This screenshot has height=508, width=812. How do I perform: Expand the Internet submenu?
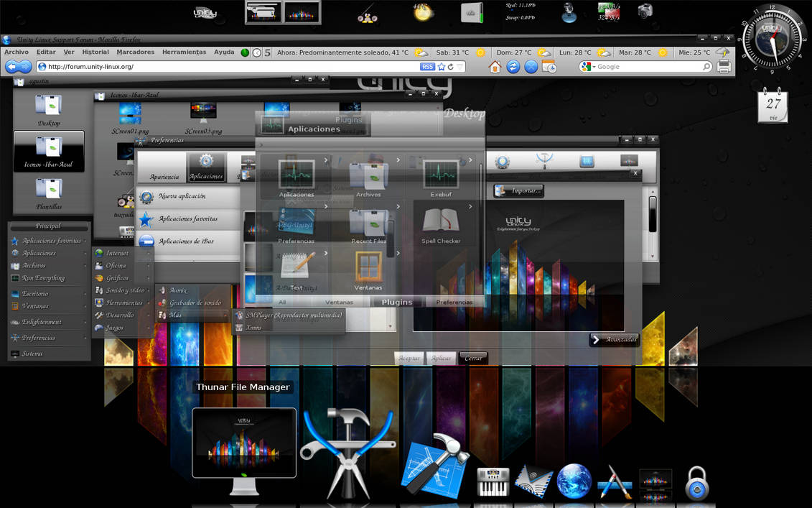[123, 253]
